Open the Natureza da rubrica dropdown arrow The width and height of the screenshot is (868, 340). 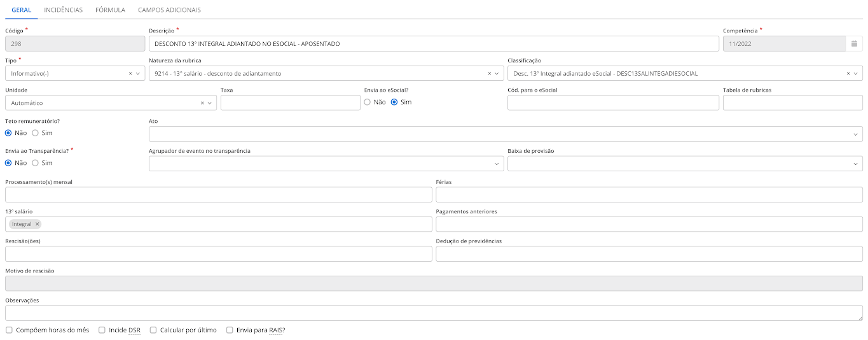pyautogui.click(x=497, y=73)
